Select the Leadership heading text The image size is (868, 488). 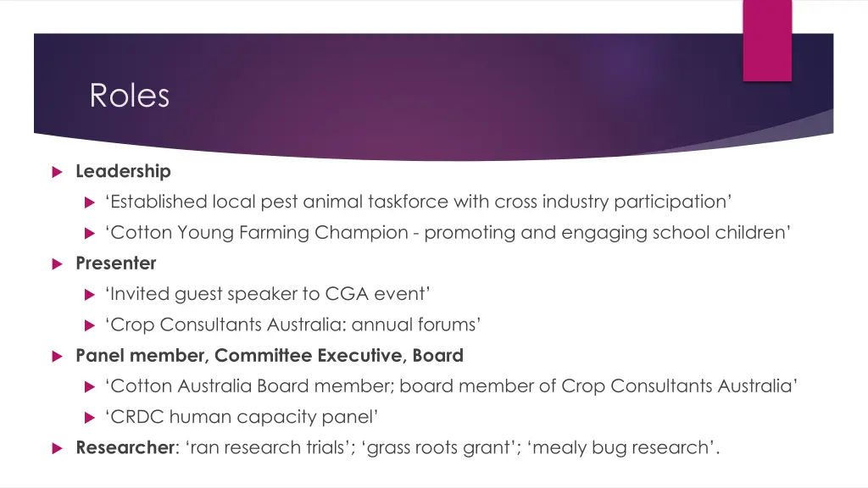point(123,171)
